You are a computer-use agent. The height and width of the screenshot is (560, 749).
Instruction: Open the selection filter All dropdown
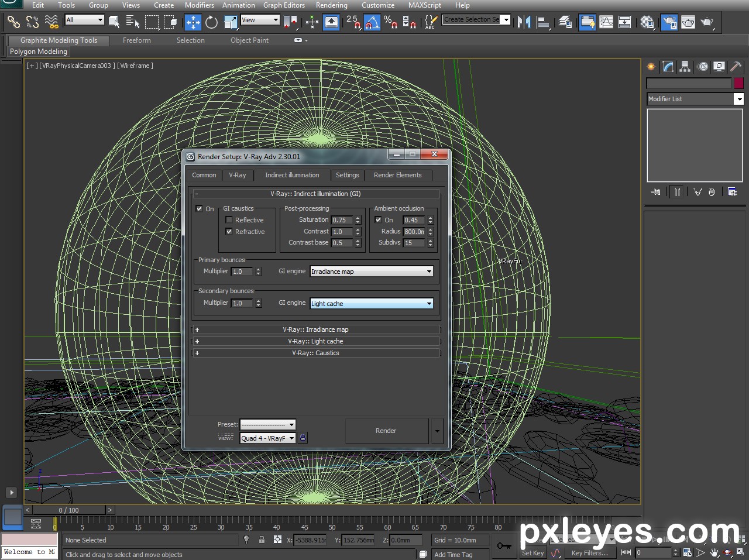pos(84,20)
